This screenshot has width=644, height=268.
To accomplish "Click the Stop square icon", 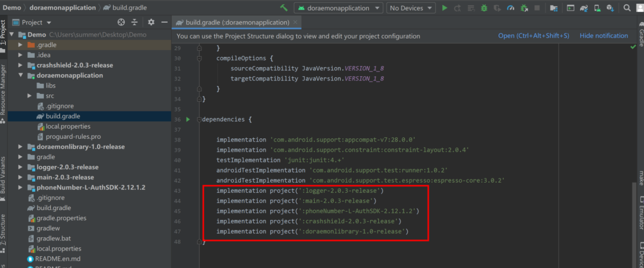I will [537, 8].
